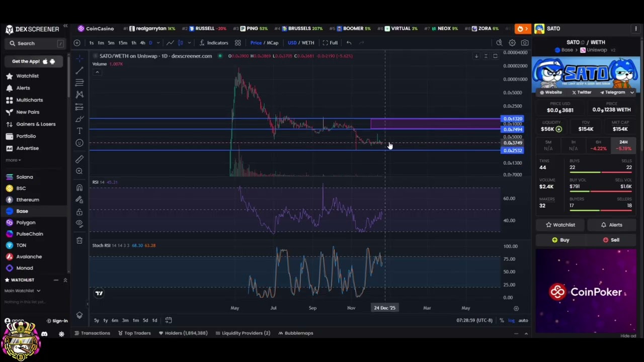Open the emoji icons tool
The height and width of the screenshot is (362, 644).
pos(79,143)
